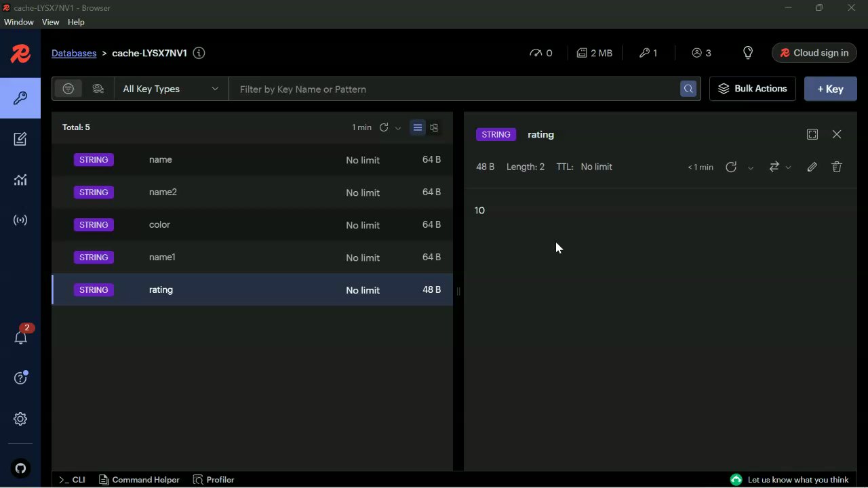Click the search magnifier button in filter
Image resolution: width=868 pixels, height=488 pixels.
pyautogui.click(x=688, y=89)
